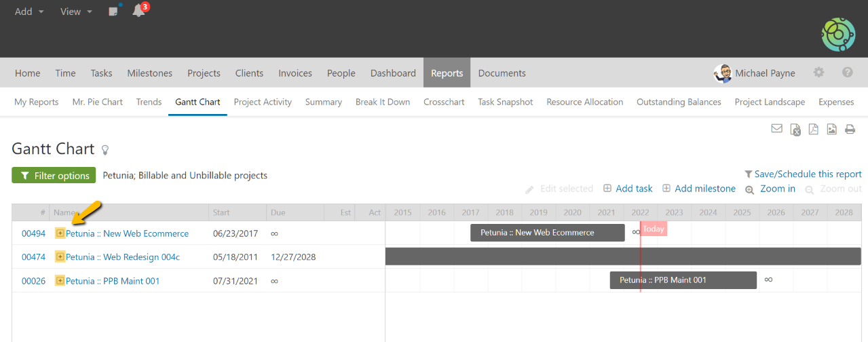This screenshot has height=342, width=868.
Task: Click the sticky note icon in top bar
Action: [113, 12]
